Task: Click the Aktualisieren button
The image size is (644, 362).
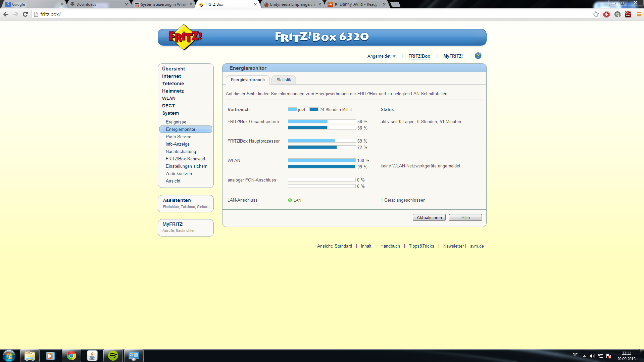Action: click(429, 217)
